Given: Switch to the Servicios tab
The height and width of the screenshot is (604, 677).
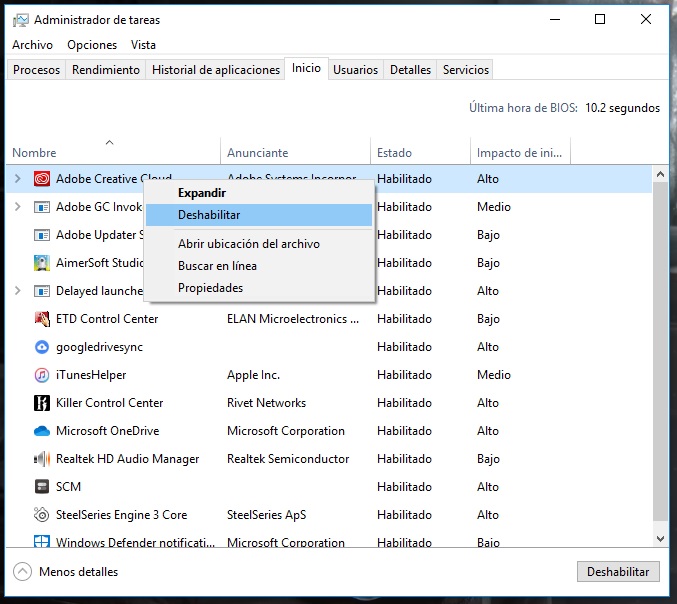Looking at the screenshot, I should click(x=465, y=70).
